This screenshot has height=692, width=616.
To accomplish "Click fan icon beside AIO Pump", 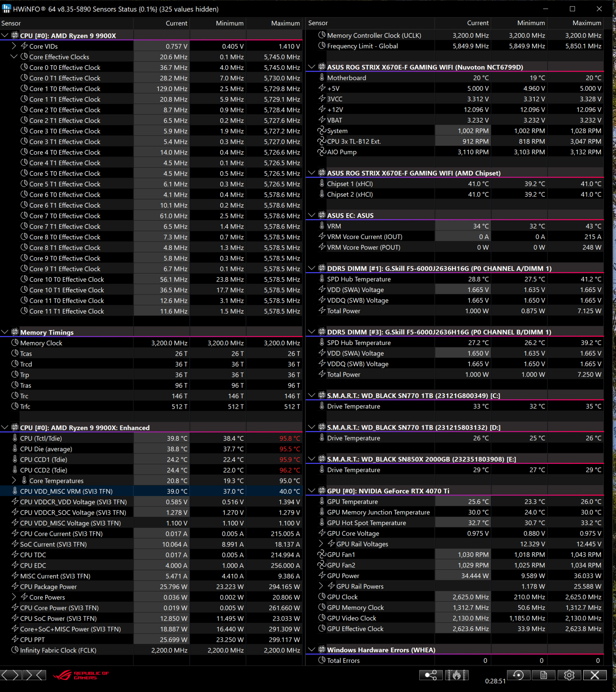I will 322,152.
